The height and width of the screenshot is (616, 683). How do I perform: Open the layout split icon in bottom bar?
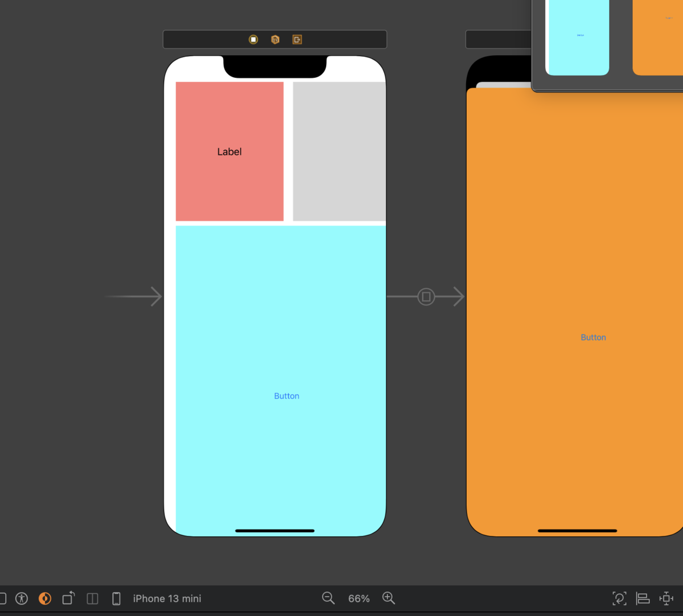click(x=92, y=598)
